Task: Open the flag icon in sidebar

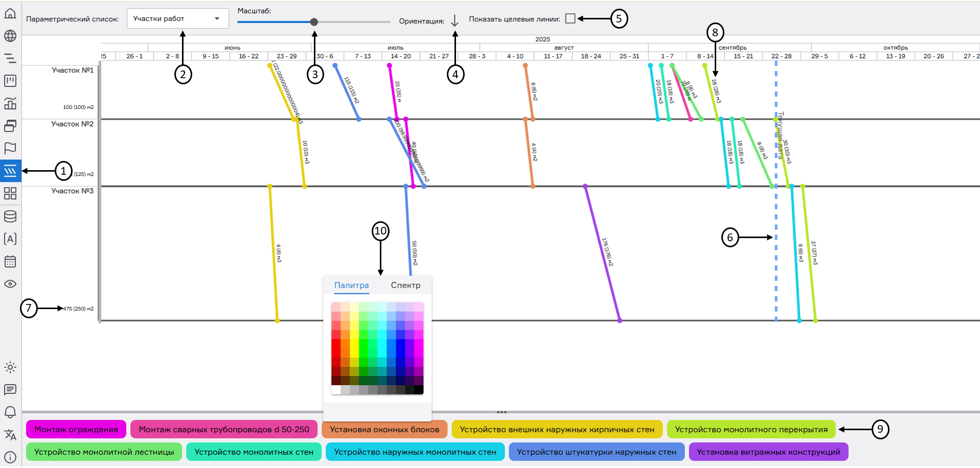Action: (10, 148)
